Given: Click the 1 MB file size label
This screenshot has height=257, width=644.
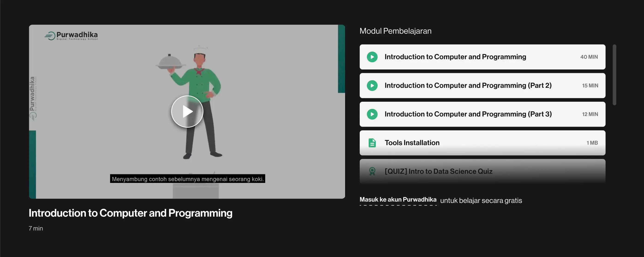Looking at the screenshot, I should tap(592, 143).
